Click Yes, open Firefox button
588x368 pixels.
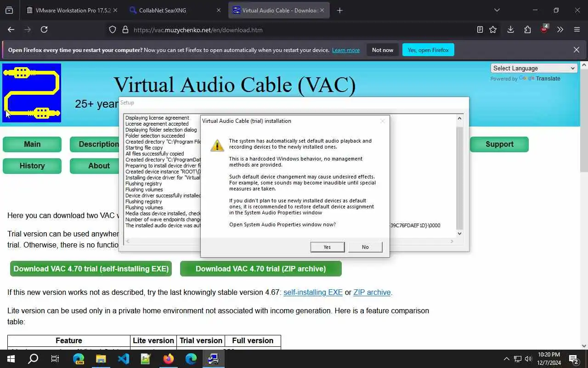tap(428, 50)
